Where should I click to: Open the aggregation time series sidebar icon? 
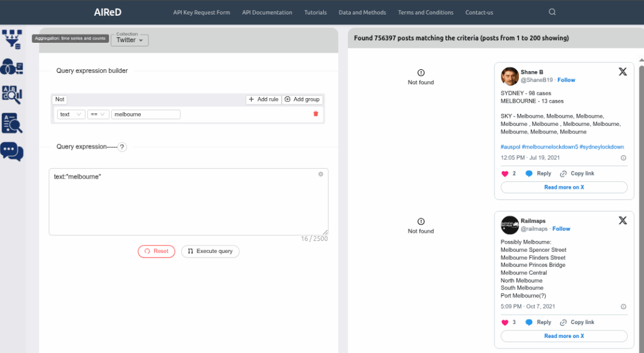point(13,38)
